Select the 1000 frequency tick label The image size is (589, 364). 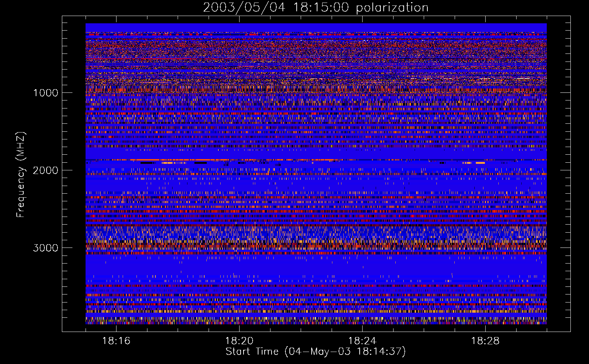46,93
